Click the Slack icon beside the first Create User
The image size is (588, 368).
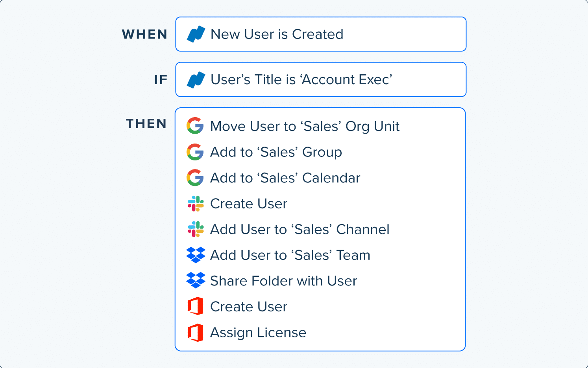coord(196,204)
